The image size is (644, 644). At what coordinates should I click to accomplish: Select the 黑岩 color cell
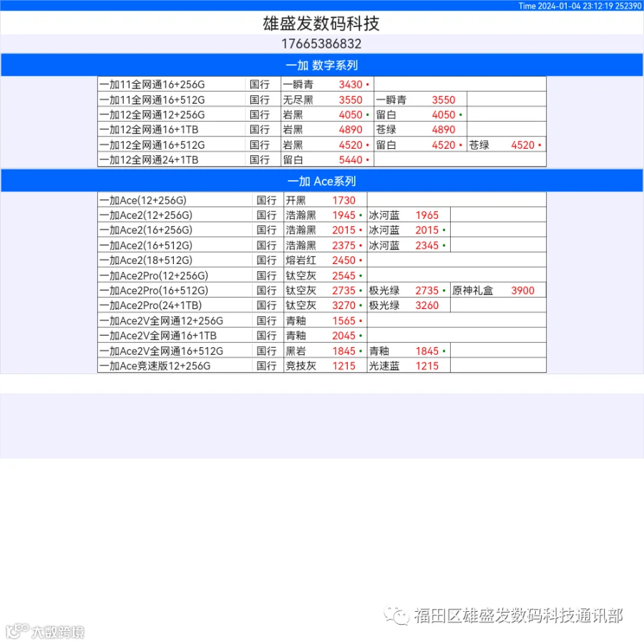296,351
